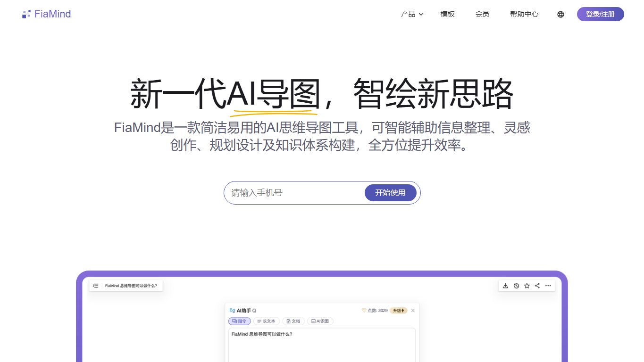
Task: Click the diamond 点数 icon
Action: coord(364,311)
